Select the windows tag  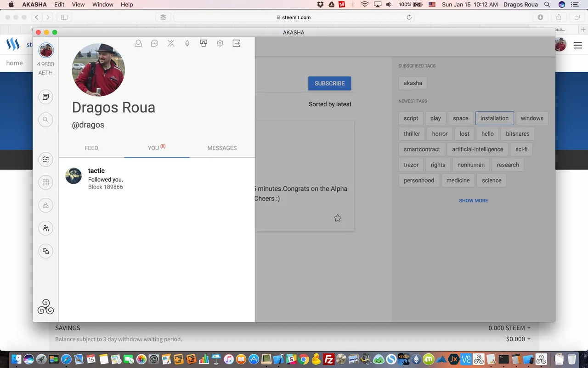point(532,118)
